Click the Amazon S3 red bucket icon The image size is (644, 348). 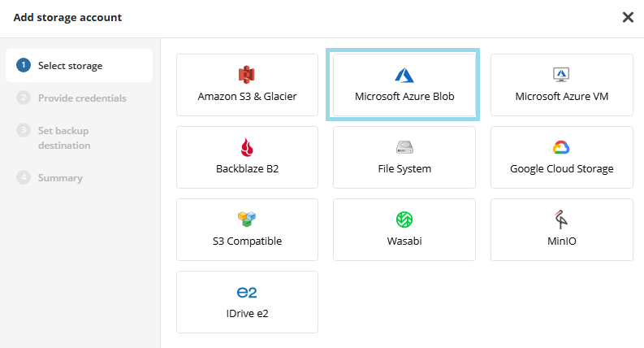click(x=247, y=75)
